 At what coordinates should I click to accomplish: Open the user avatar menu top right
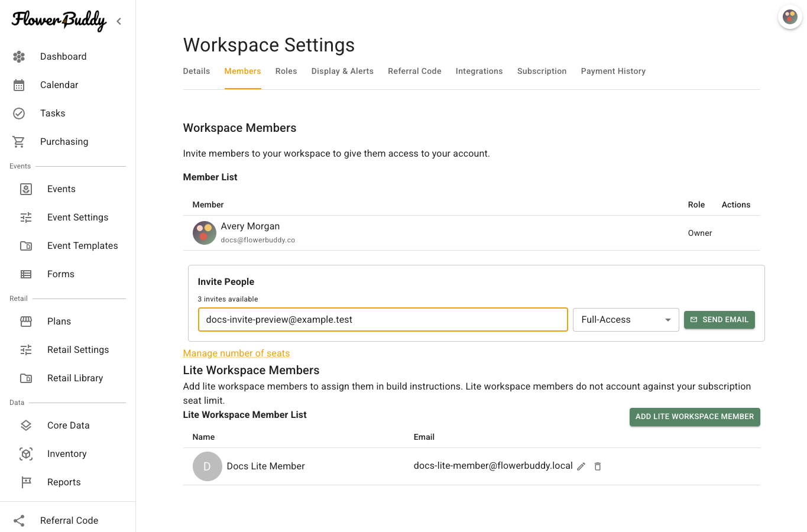[x=790, y=17]
